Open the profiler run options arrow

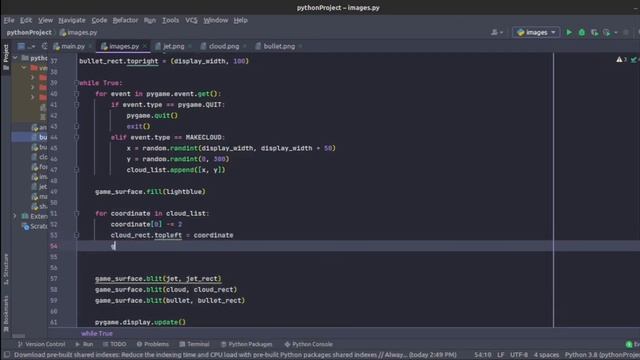coord(616,32)
